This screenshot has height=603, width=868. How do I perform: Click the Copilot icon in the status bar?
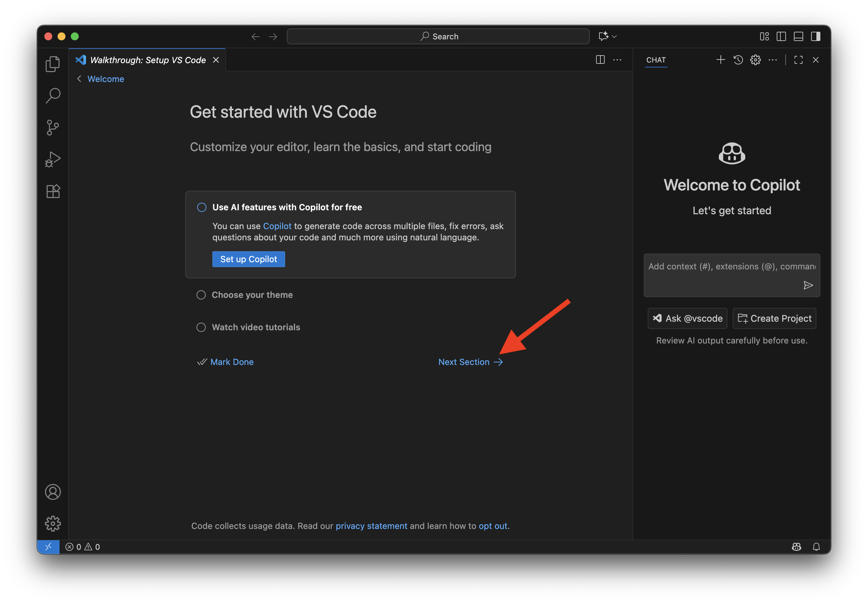[x=796, y=547]
